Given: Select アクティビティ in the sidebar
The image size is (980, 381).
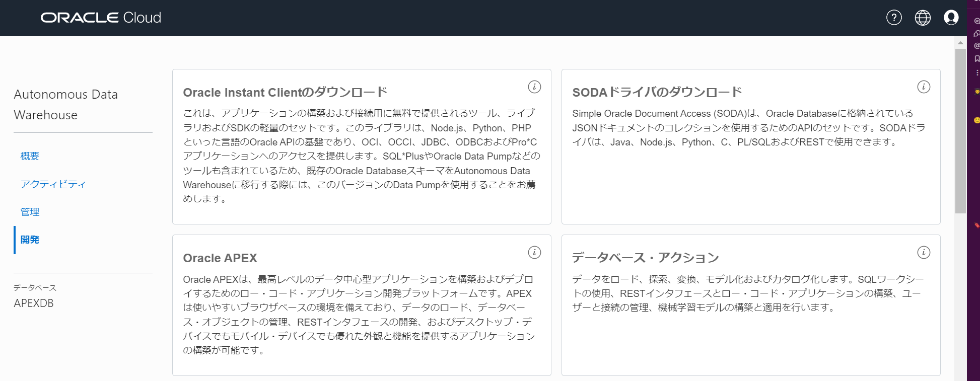Looking at the screenshot, I should point(53,184).
